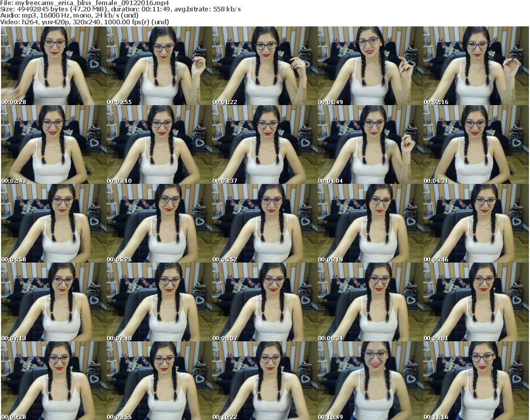Screen dimensions: 530x420
Task: Pick the preview frame marked 00:05:25
Action: (x=159, y=223)
